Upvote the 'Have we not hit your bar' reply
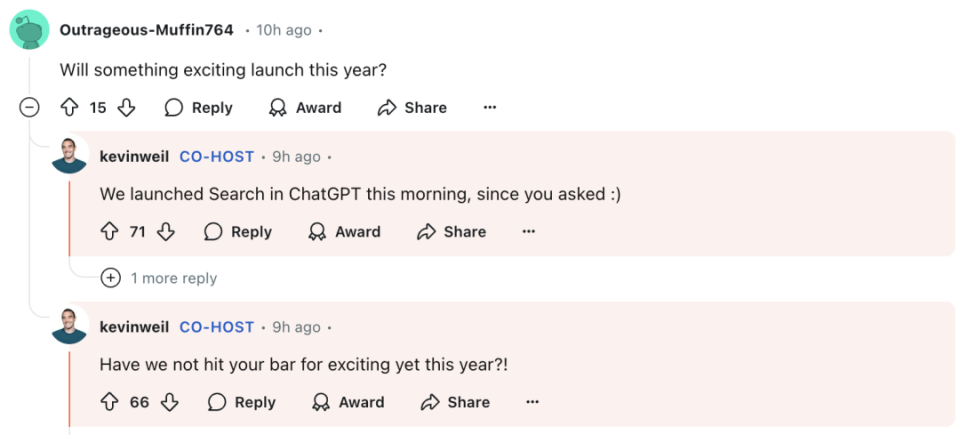Image resolution: width=960 pixels, height=435 pixels. [x=109, y=402]
